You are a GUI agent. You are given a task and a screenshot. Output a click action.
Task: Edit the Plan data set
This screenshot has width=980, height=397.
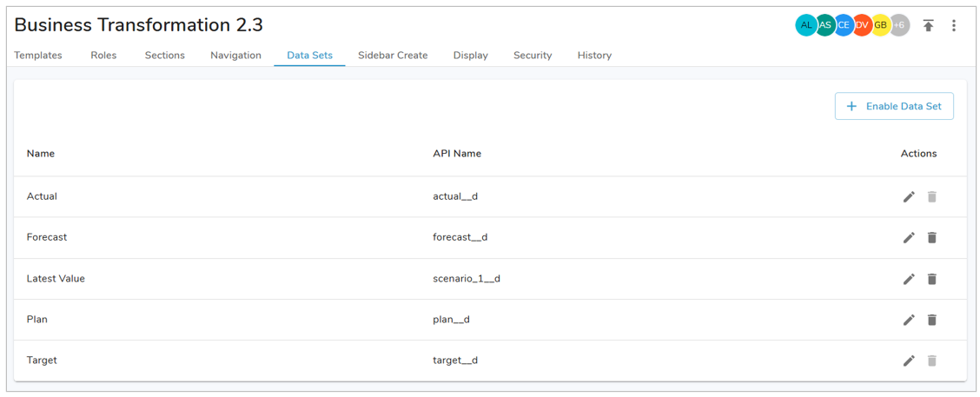click(909, 320)
